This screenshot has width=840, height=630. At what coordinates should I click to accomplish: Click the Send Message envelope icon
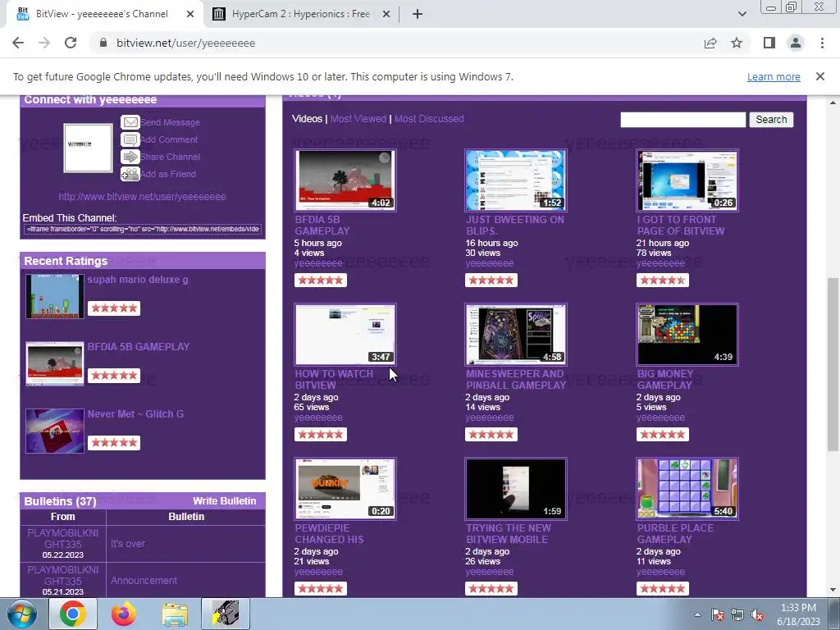(x=130, y=122)
